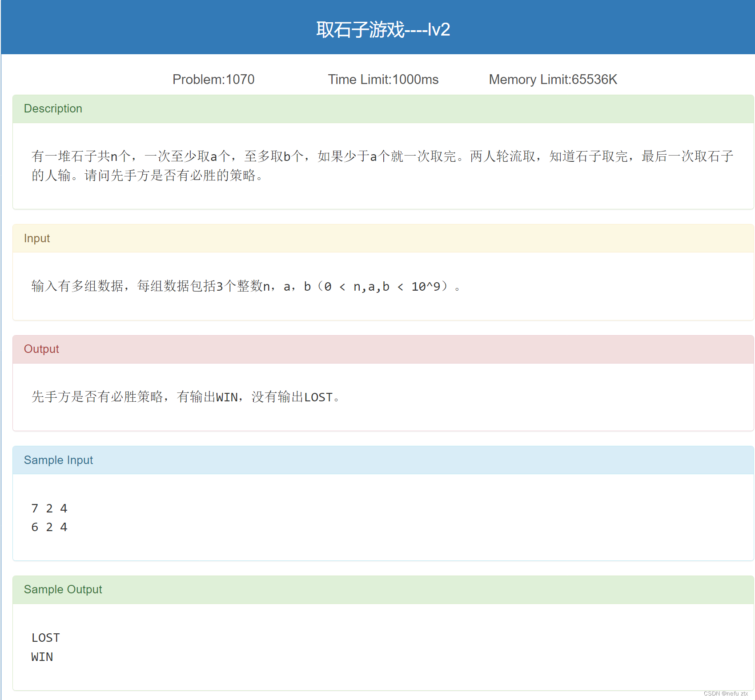Collapse the Output section header
This screenshot has width=755, height=700.
pyautogui.click(x=41, y=349)
